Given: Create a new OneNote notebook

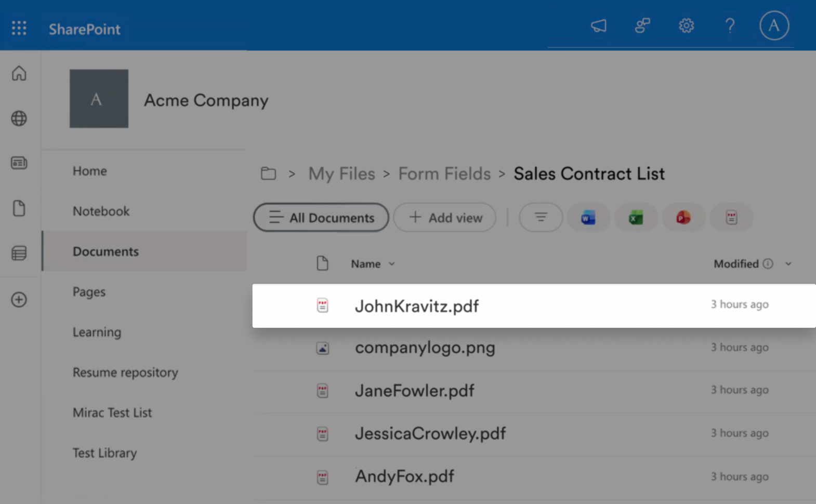Looking at the screenshot, I should [x=731, y=217].
